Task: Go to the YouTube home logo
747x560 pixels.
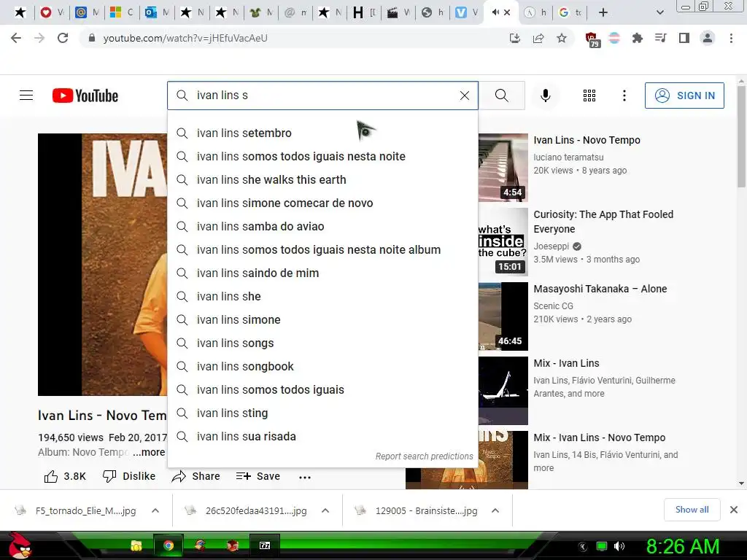Action: point(85,96)
